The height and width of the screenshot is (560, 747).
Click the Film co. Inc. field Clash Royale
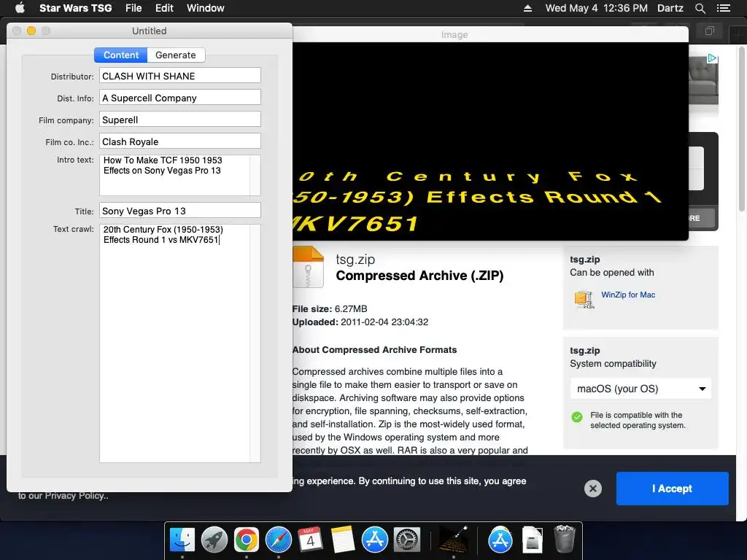[x=180, y=141]
